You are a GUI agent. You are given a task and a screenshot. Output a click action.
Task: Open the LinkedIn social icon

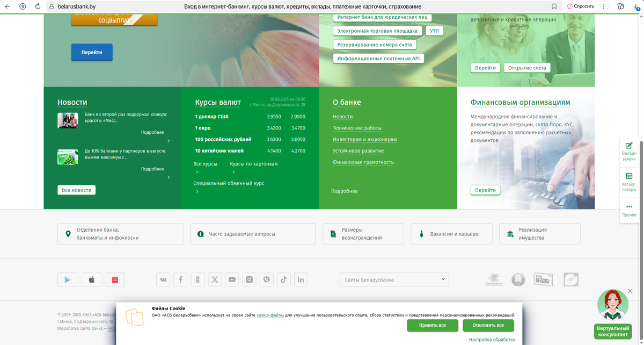[301, 279]
